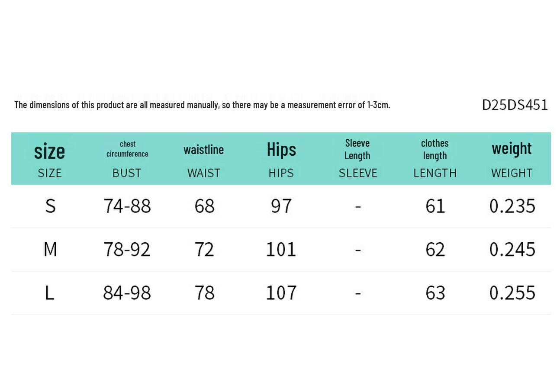This screenshot has height=392, width=560.
Task: Select the Sleeve Length header
Action: click(358, 158)
